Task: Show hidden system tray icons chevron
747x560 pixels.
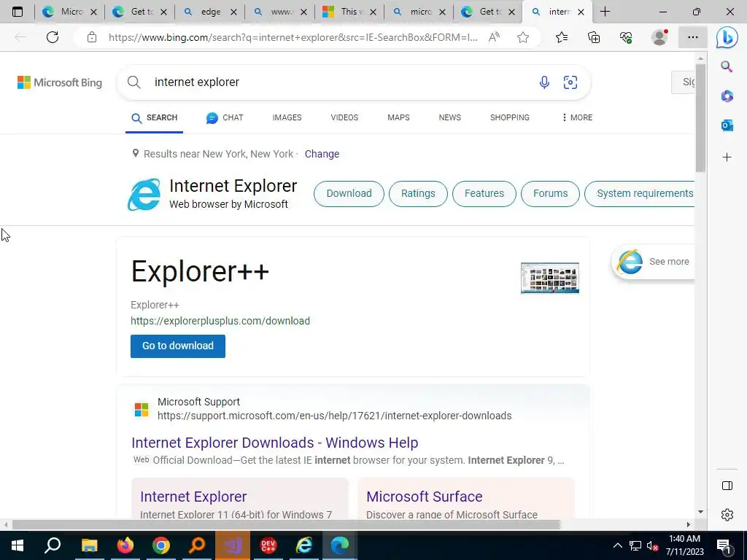Action: tap(617, 545)
